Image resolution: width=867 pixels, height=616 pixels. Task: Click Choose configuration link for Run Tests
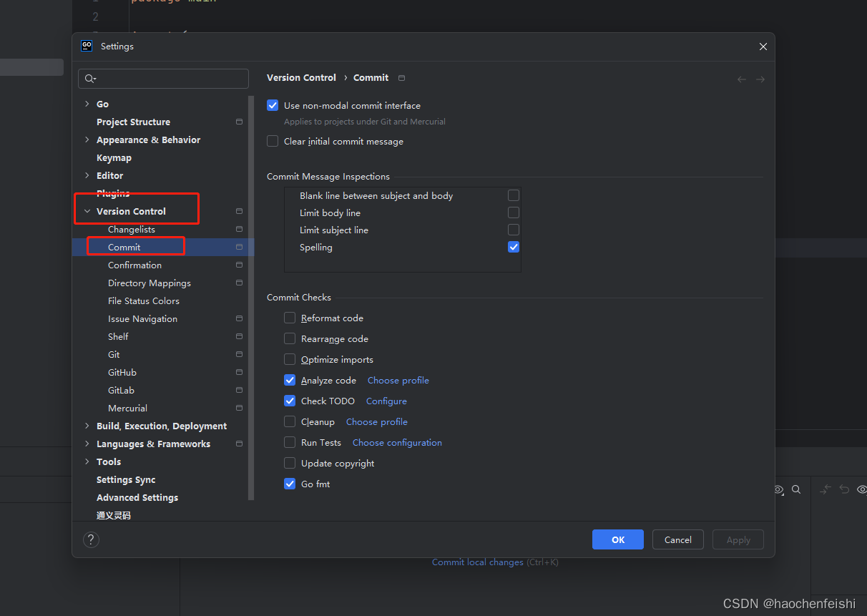click(x=397, y=442)
